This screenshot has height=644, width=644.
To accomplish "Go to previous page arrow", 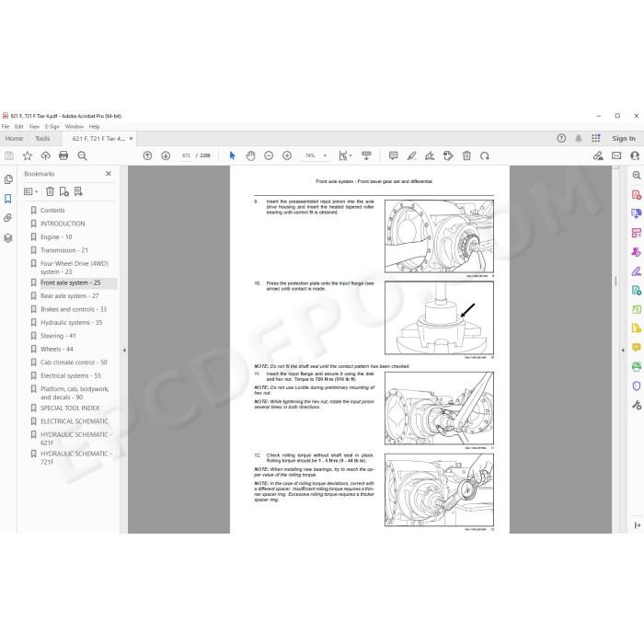I will [x=147, y=155].
